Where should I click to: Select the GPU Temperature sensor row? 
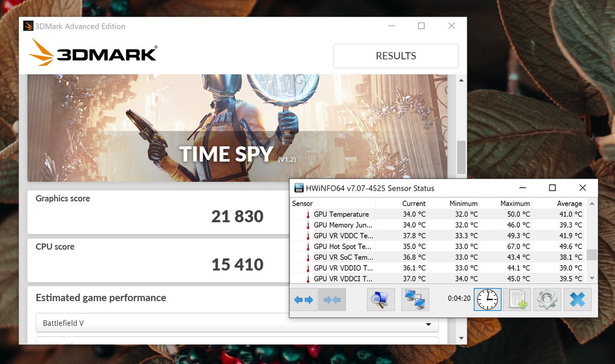pos(437,214)
